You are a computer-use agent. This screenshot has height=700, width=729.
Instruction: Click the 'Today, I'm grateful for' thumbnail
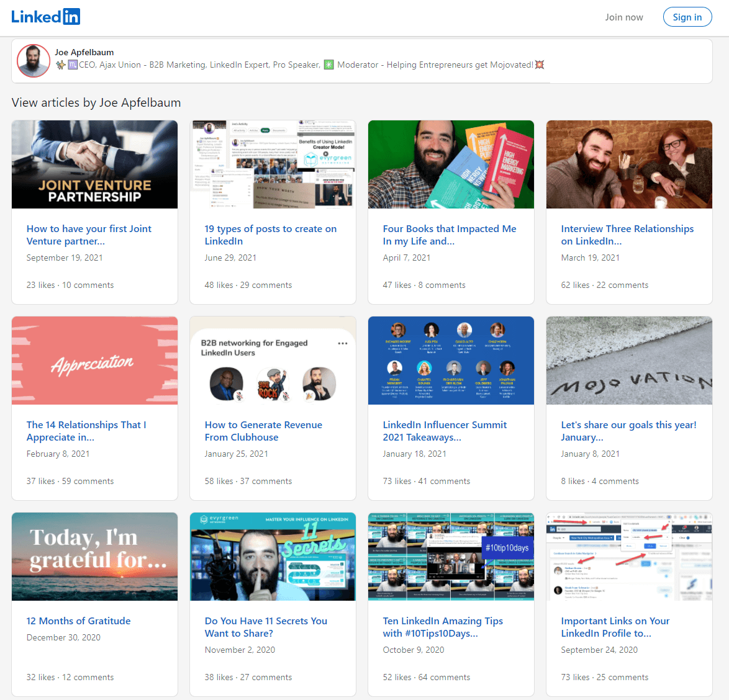[x=94, y=557]
